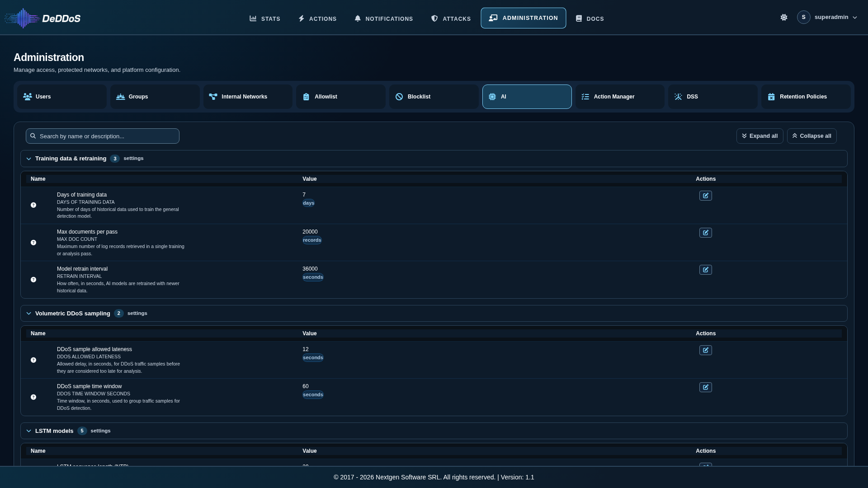868x488 pixels.
Task: Open the Retention Policies tab
Action: pyautogui.click(x=806, y=97)
